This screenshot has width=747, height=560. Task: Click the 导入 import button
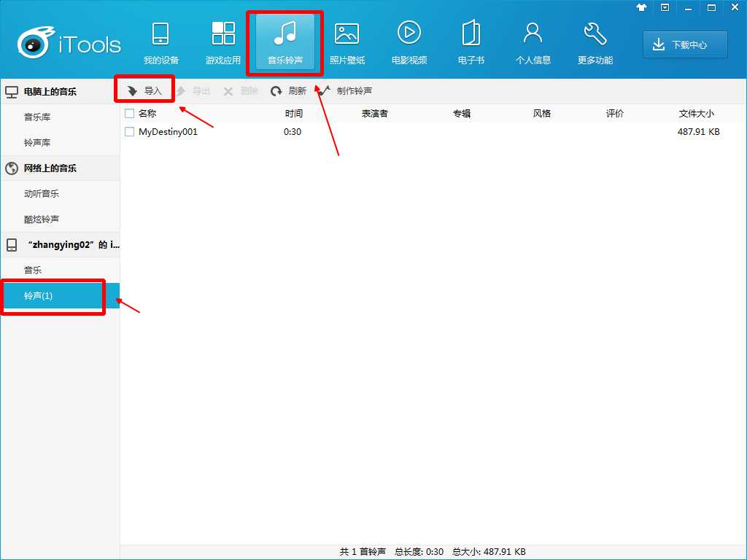[x=145, y=90]
